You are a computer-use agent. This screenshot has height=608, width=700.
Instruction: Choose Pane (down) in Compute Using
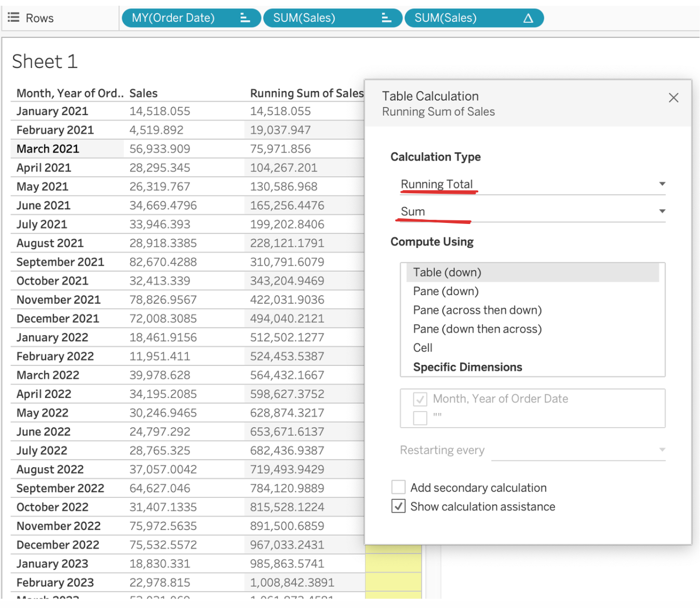(446, 291)
